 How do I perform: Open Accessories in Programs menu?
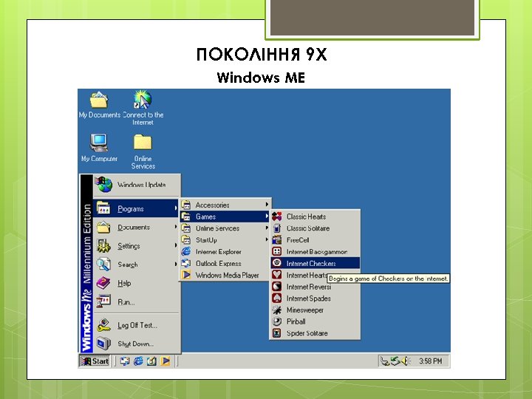point(225,205)
